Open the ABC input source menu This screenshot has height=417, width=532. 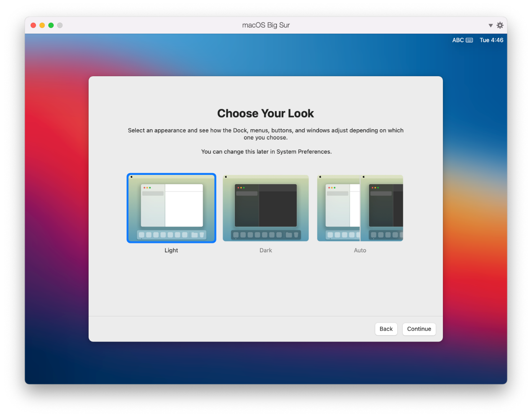coord(458,40)
